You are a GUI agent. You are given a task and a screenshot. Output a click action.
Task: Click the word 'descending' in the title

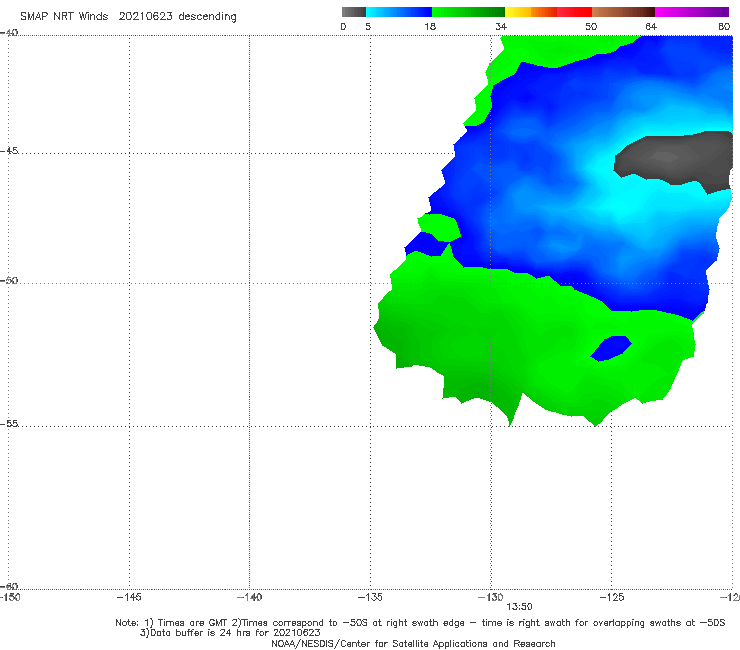click(207, 17)
